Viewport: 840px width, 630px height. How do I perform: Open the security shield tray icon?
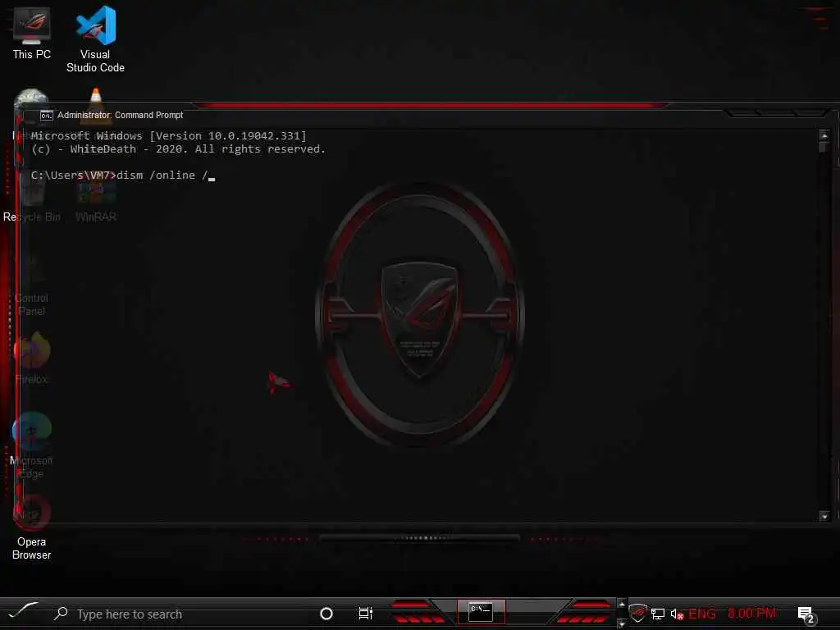coord(637,613)
